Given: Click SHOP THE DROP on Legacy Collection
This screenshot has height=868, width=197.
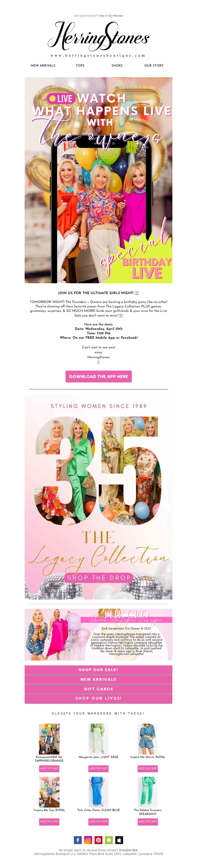Looking at the screenshot, I should pos(98,578).
